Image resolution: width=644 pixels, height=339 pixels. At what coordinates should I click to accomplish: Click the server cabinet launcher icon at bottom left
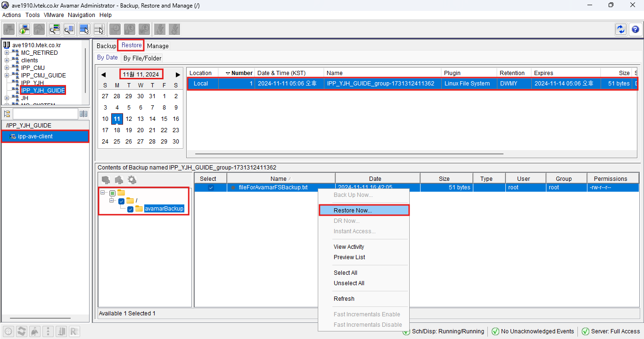[61, 331]
